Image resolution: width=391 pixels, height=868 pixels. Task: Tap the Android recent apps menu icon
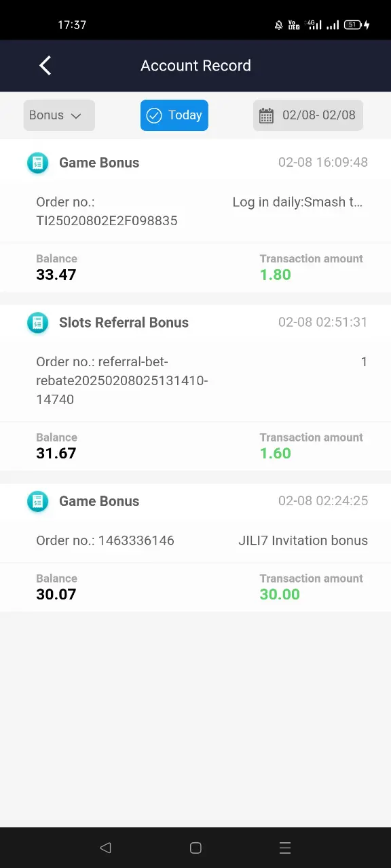[285, 848]
